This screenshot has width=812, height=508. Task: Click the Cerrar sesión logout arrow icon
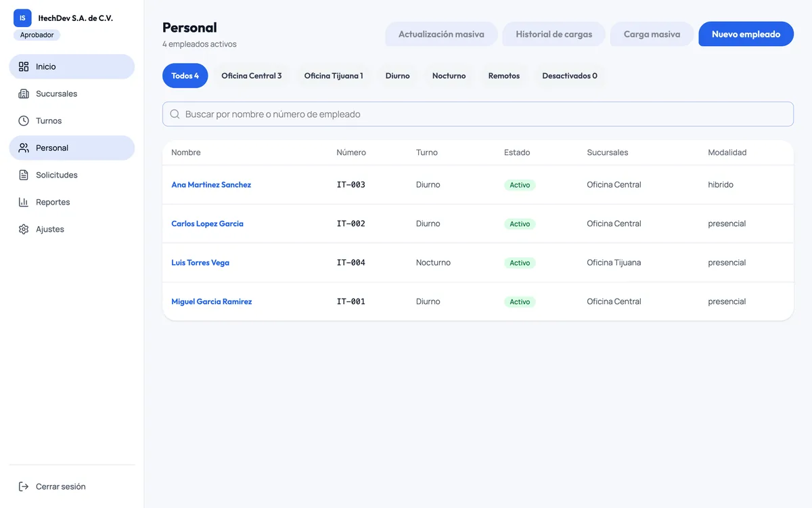pos(24,486)
